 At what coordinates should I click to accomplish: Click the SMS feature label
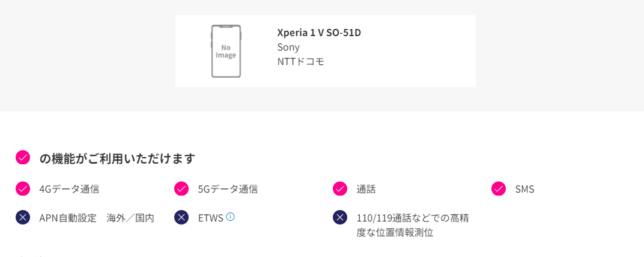525,189
